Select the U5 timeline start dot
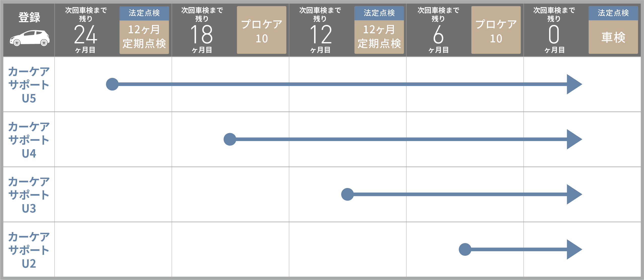Image resolution: width=644 pixels, height=280 pixels. coord(112,84)
